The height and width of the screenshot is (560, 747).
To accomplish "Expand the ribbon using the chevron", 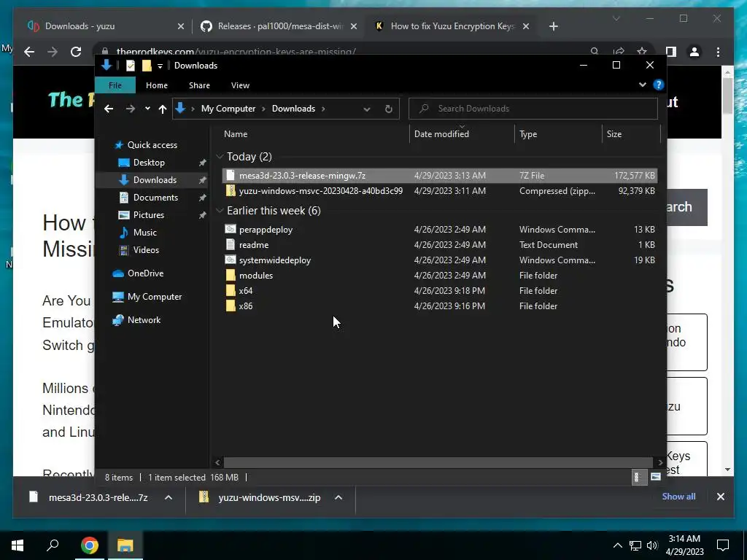I will pyautogui.click(x=643, y=85).
